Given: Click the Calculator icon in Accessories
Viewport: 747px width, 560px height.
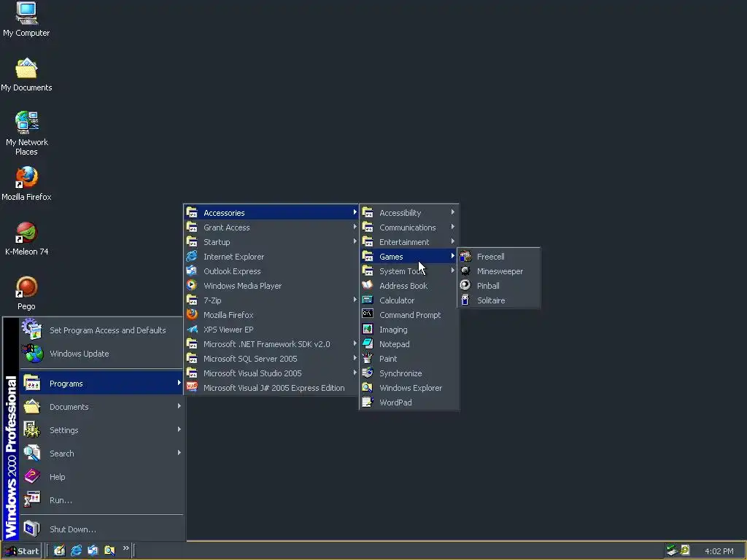Looking at the screenshot, I should click(368, 300).
